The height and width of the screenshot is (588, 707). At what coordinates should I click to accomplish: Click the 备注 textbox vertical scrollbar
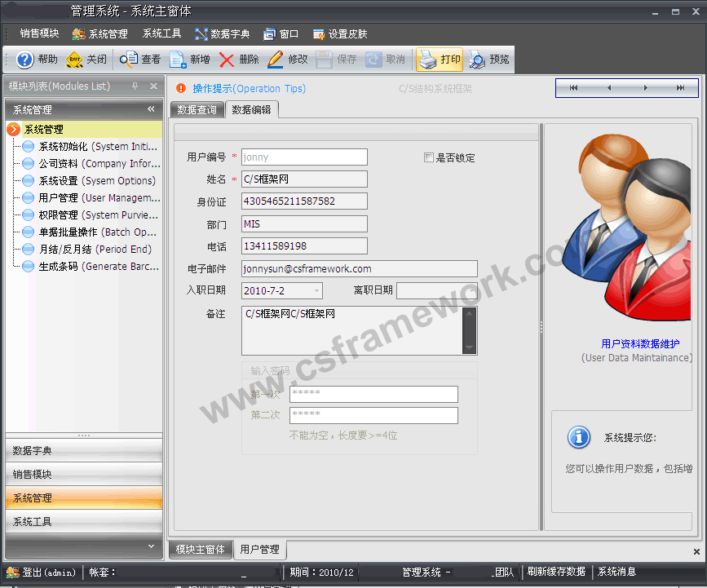click(x=468, y=331)
